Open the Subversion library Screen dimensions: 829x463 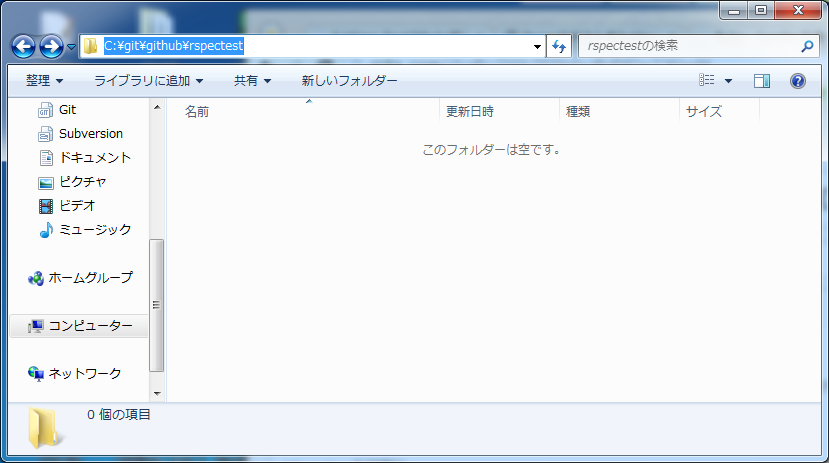tap(80, 134)
